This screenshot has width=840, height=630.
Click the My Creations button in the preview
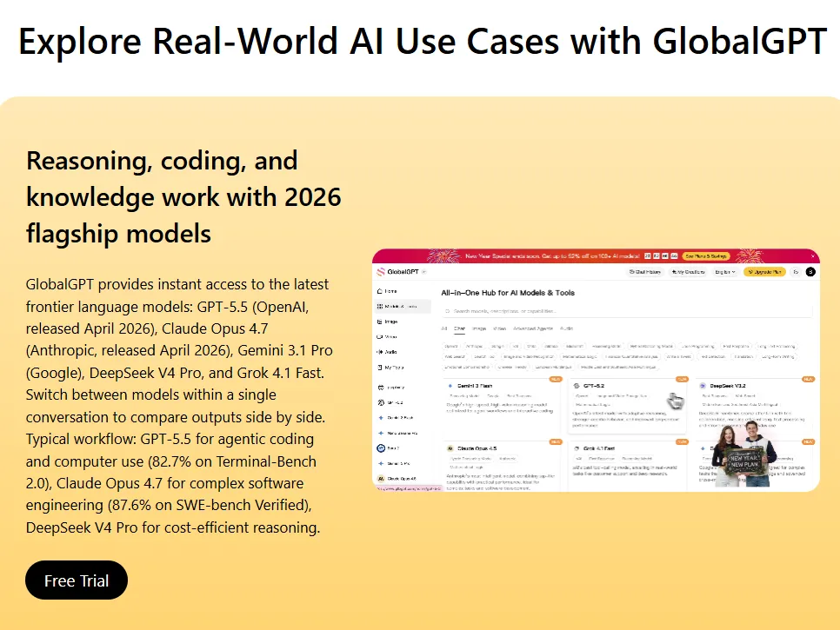pyautogui.click(x=688, y=272)
